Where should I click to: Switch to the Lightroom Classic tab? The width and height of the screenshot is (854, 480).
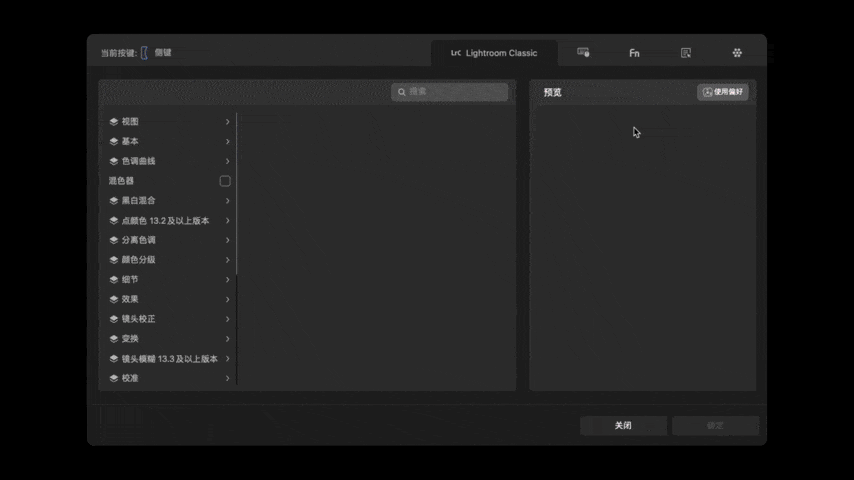pos(494,53)
